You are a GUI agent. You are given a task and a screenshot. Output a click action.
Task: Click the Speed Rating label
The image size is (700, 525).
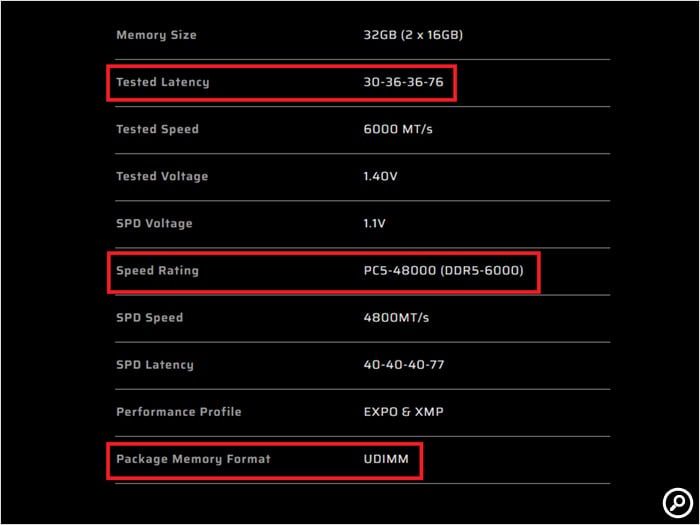tap(157, 270)
